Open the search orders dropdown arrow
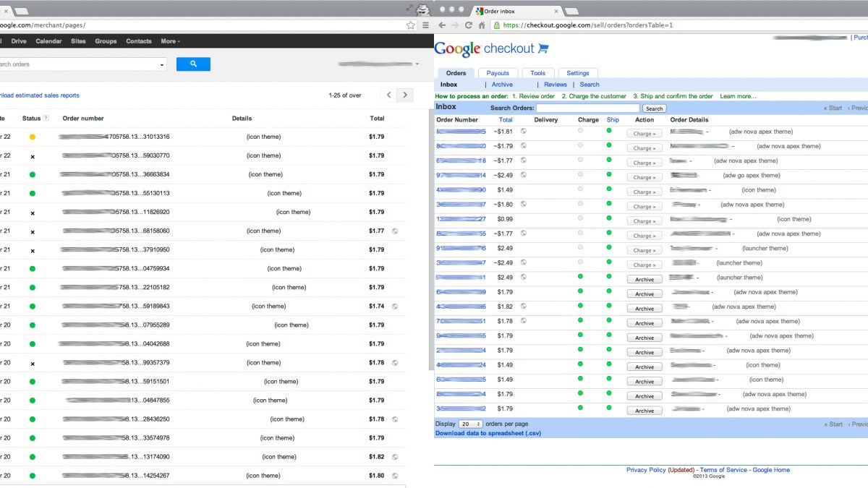This screenshot has height=488, width=868. [x=161, y=65]
